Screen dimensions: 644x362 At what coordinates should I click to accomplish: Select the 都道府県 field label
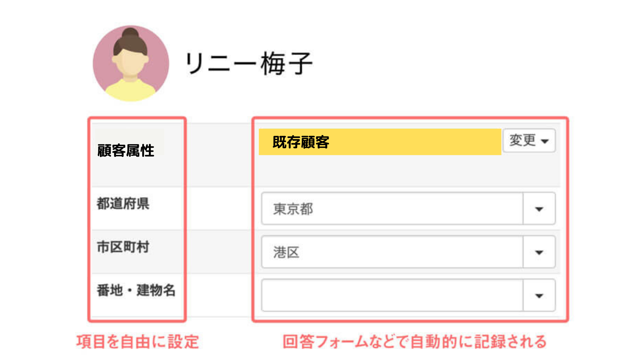pos(123,203)
